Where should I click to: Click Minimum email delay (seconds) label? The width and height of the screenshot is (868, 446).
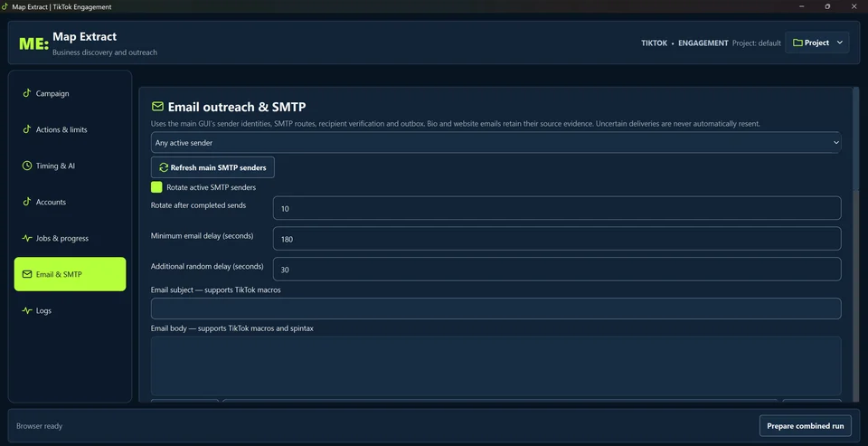(202, 235)
